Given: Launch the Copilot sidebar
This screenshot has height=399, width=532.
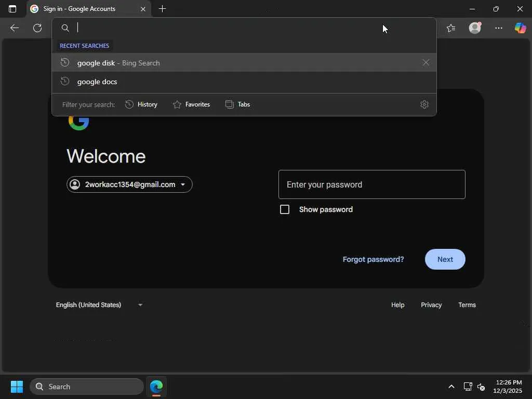Looking at the screenshot, I should click(x=520, y=28).
